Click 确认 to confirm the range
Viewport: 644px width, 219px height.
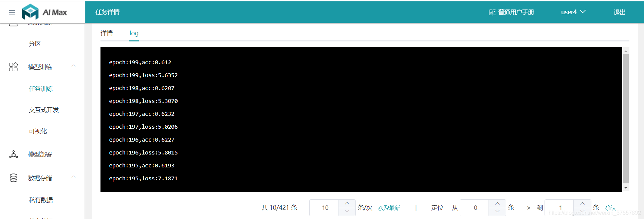click(610, 208)
